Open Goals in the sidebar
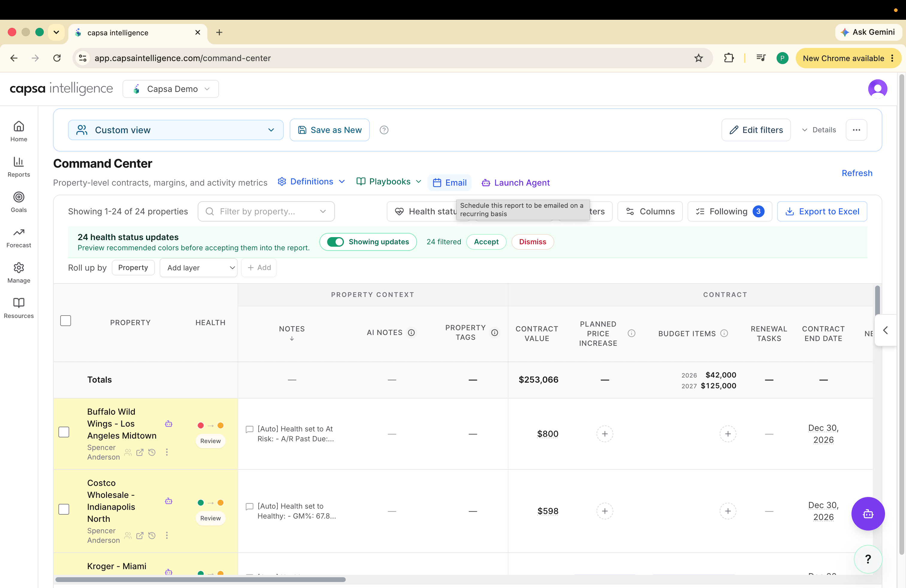Viewport: 906px width, 588px height. click(x=19, y=202)
